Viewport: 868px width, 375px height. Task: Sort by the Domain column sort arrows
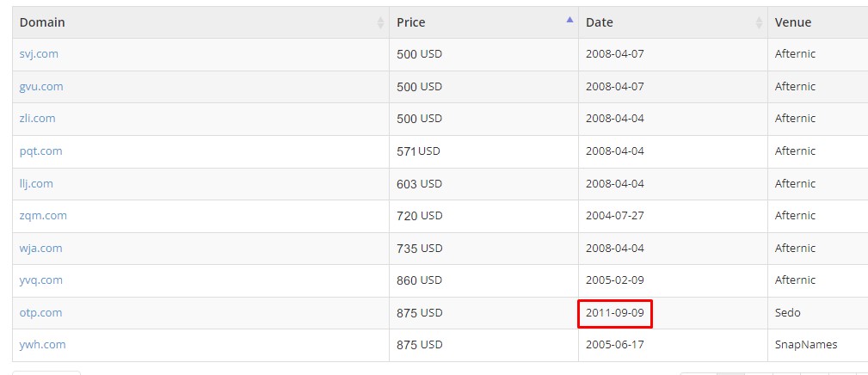[380, 22]
